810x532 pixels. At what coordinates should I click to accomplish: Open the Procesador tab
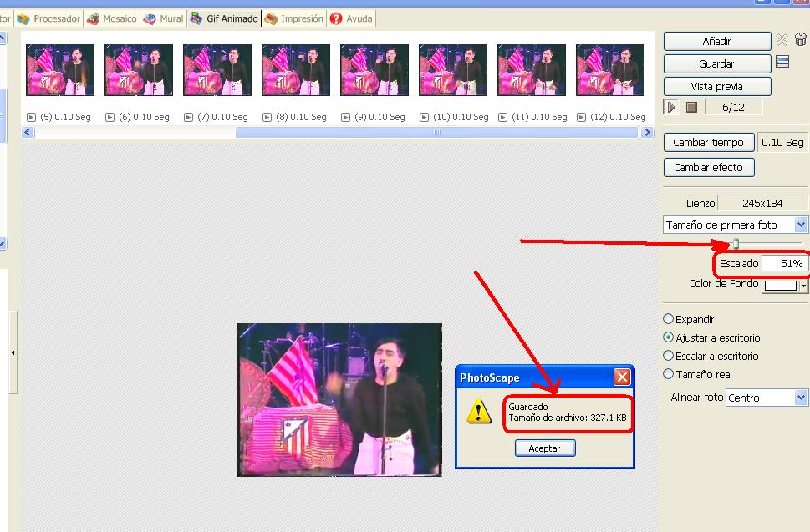(48, 19)
